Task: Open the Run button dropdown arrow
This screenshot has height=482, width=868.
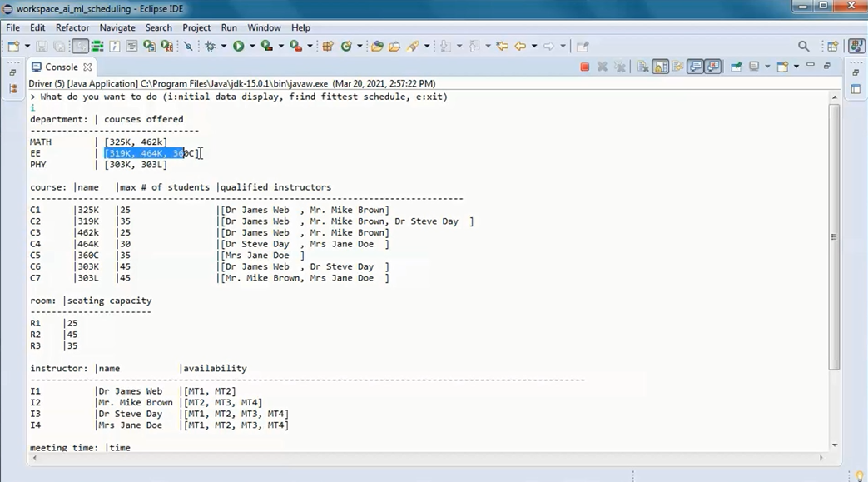Action: click(x=252, y=46)
